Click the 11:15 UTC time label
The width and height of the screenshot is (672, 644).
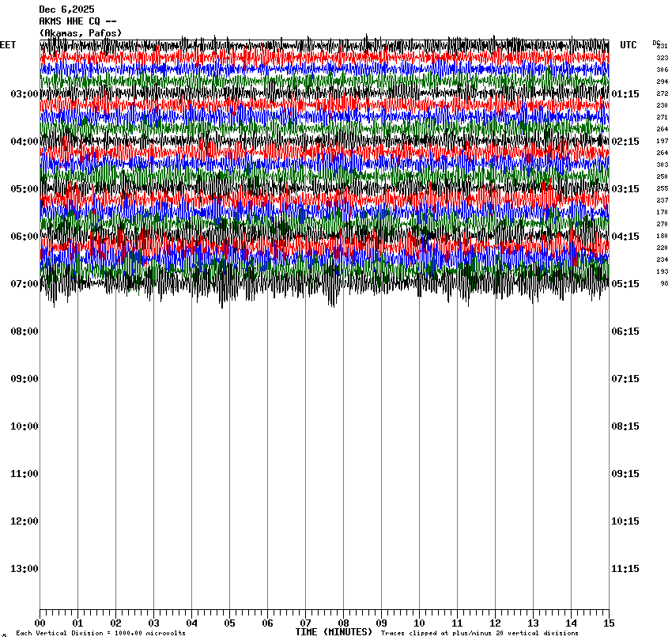[x=625, y=569]
